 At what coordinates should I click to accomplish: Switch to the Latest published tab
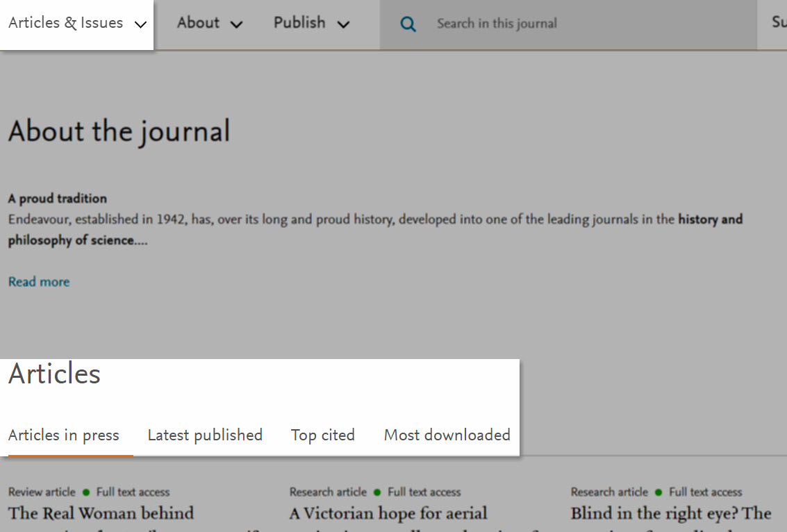pyautogui.click(x=205, y=435)
